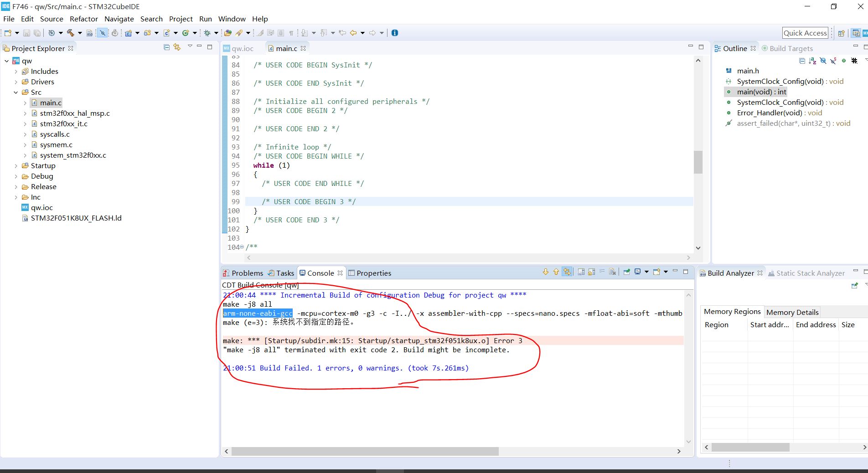Switch to Memory Details tab
The height and width of the screenshot is (473, 868).
coord(792,312)
